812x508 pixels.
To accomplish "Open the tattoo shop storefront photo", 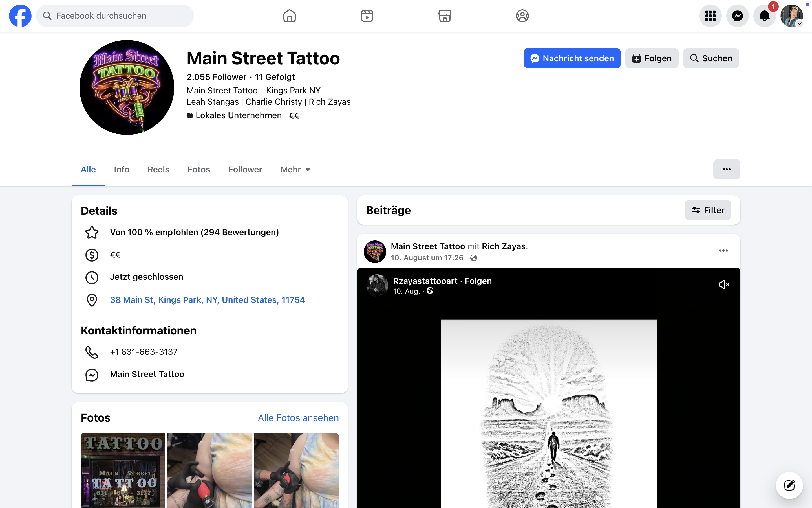I will click(x=123, y=470).
